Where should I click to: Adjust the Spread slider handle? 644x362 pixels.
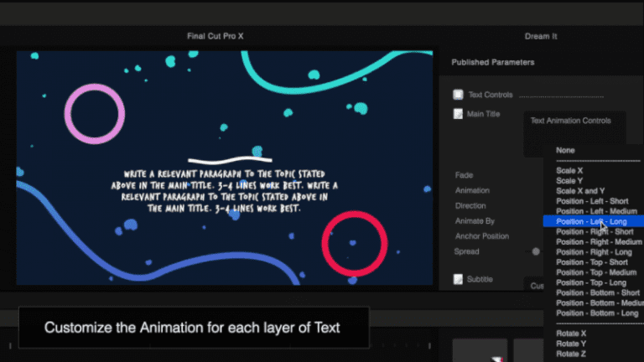coord(536,251)
